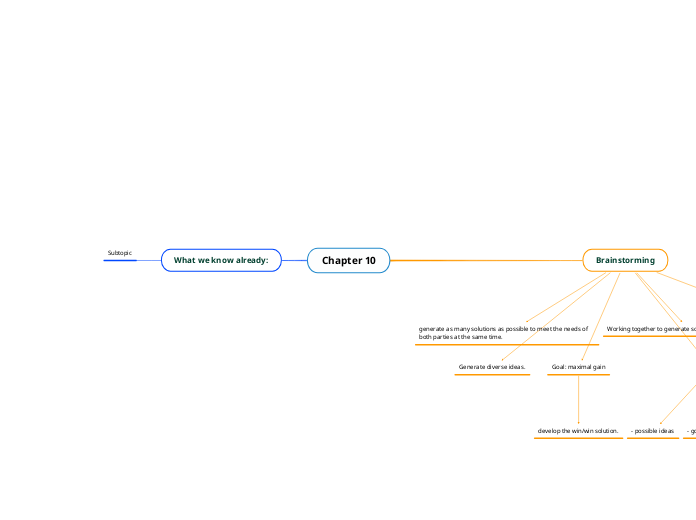The height and width of the screenshot is (520, 696).
Task: Select the 'Generate diverse ideas.' node
Action: pyautogui.click(x=492, y=367)
